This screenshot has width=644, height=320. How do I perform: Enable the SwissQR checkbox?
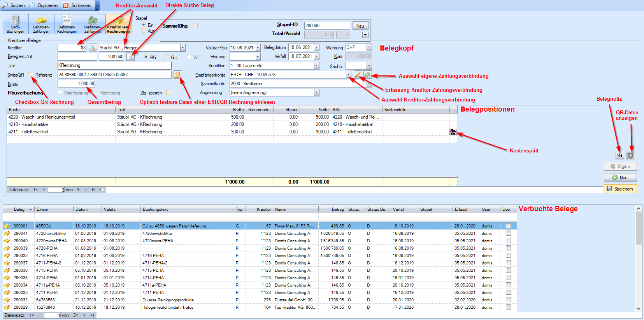point(31,75)
